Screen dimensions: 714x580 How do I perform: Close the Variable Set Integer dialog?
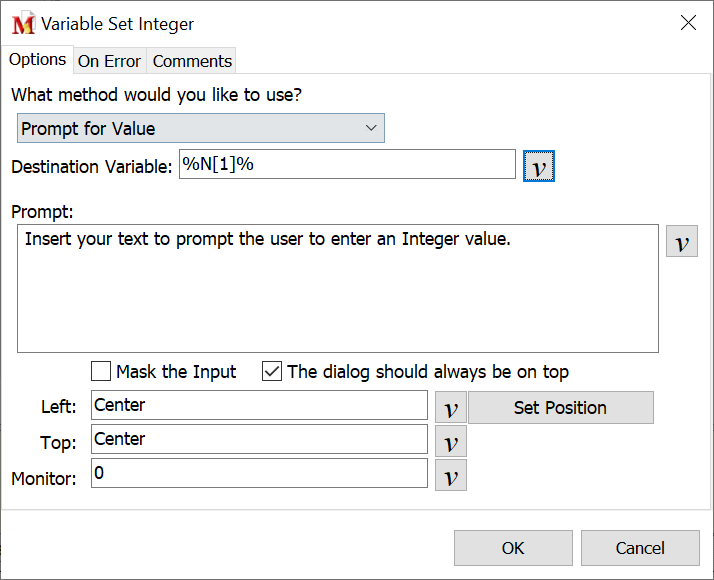(x=688, y=24)
